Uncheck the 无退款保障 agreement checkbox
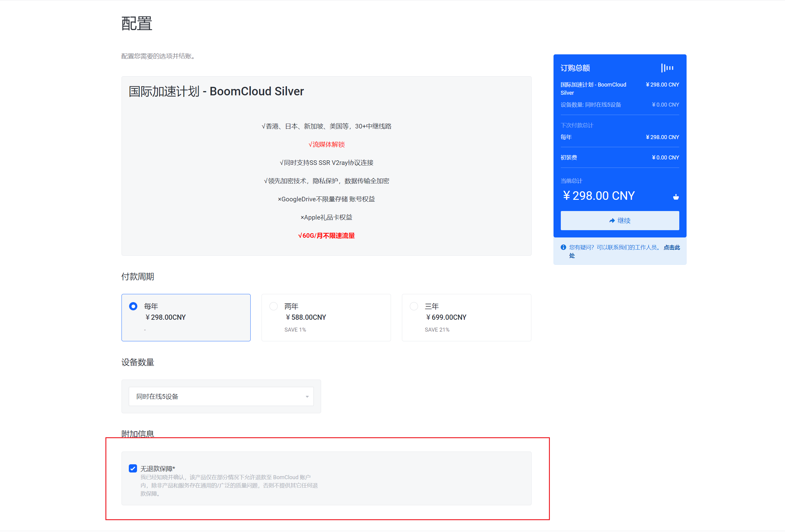The image size is (785, 532). coord(133,468)
